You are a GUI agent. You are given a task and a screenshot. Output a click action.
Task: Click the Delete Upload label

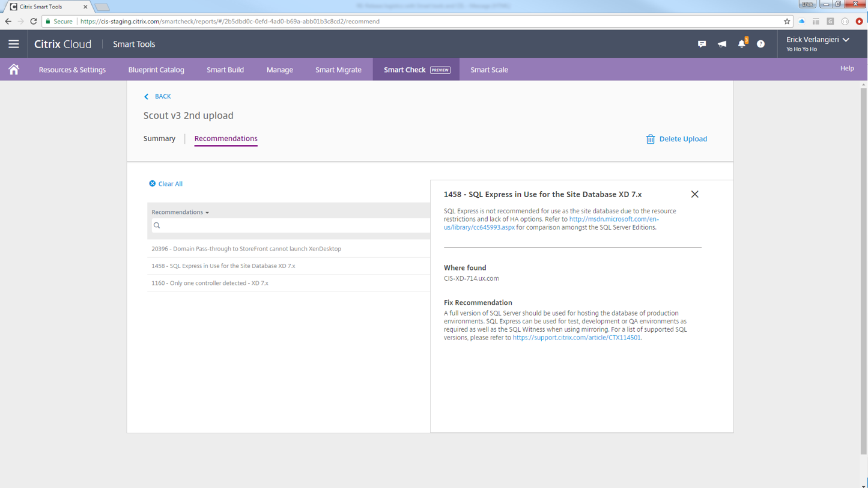(683, 139)
